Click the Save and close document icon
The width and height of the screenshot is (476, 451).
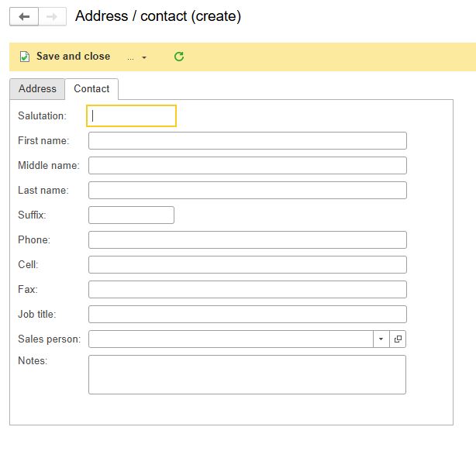25,57
